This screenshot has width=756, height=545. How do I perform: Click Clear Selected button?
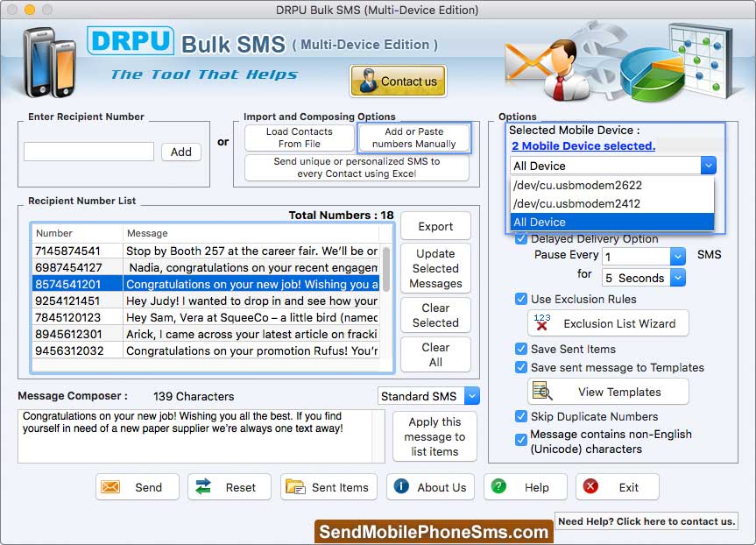435,315
